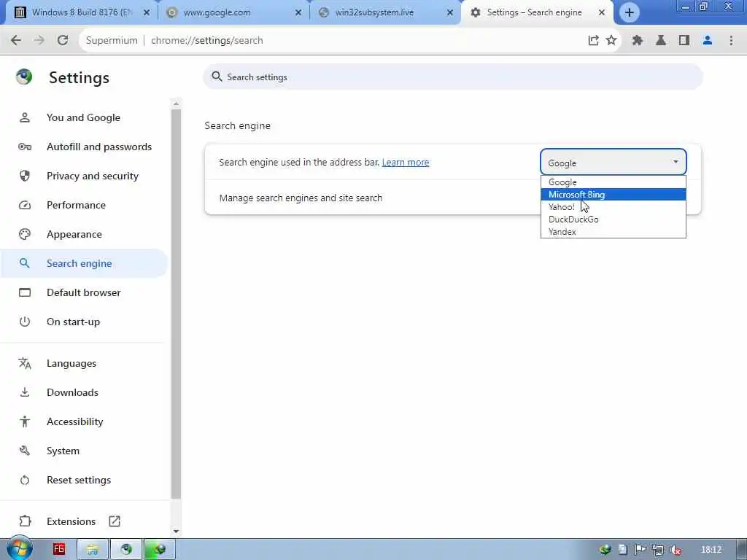Screen dimensions: 747x560
Task: Open a new tab with plus button
Action: (x=629, y=12)
